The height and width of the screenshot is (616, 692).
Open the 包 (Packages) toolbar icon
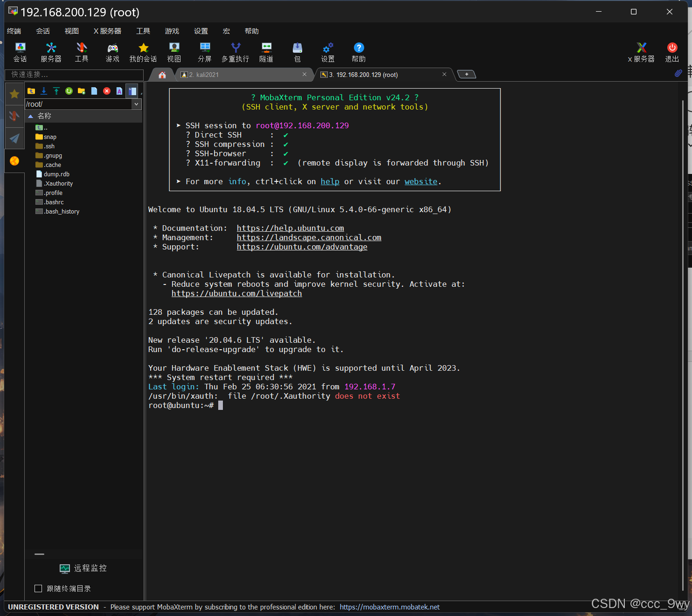[297, 52]
